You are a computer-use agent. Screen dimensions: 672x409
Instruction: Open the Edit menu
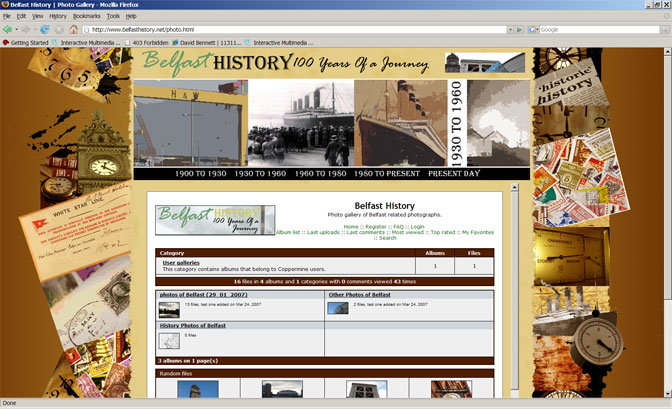point(21,16)
